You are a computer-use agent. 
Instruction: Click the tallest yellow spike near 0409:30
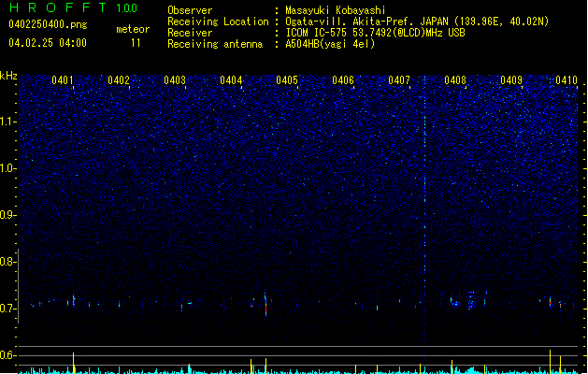pos(550,362)
